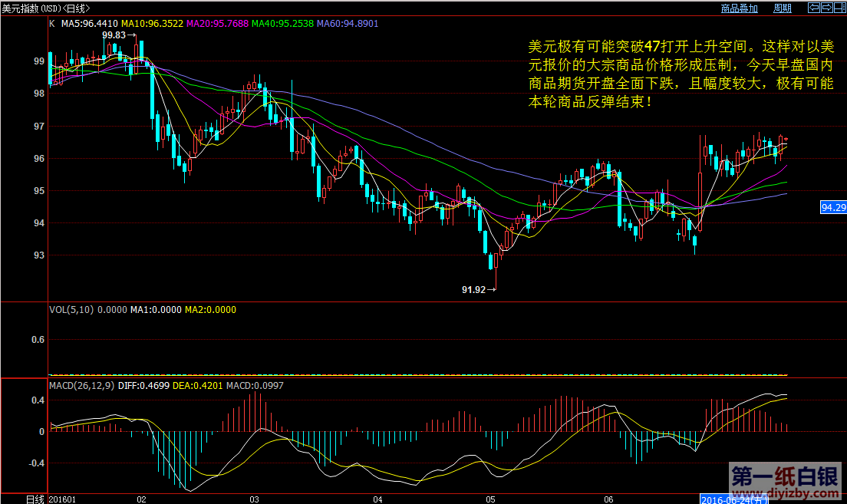This screenshot has width=847, height=504.
Task: Click the 91.92 low price marker
Action: [474, 289]
